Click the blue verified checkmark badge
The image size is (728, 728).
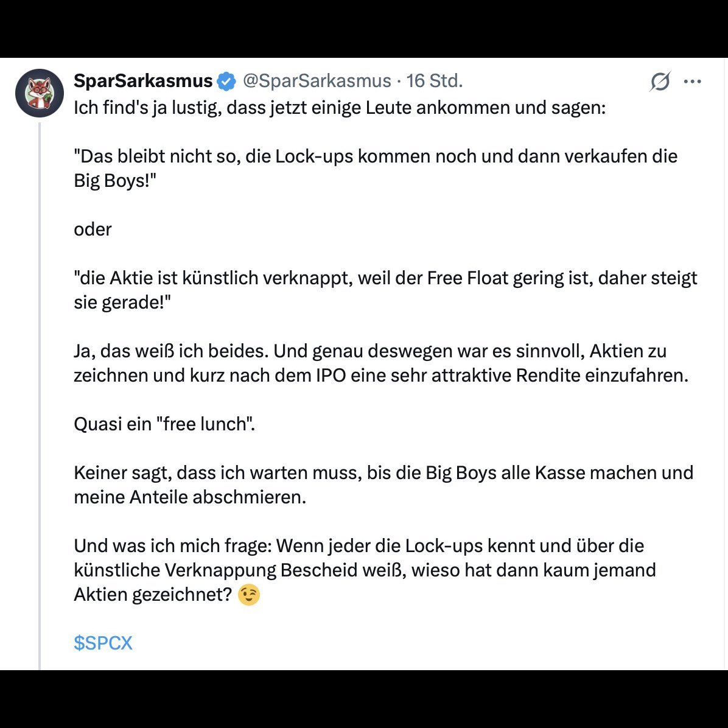tap(226, 81)
